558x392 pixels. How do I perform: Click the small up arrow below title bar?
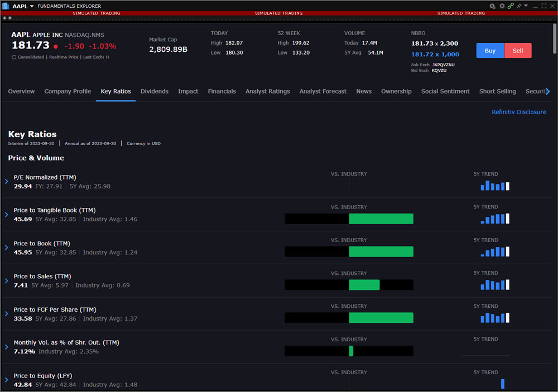[4, 18]
